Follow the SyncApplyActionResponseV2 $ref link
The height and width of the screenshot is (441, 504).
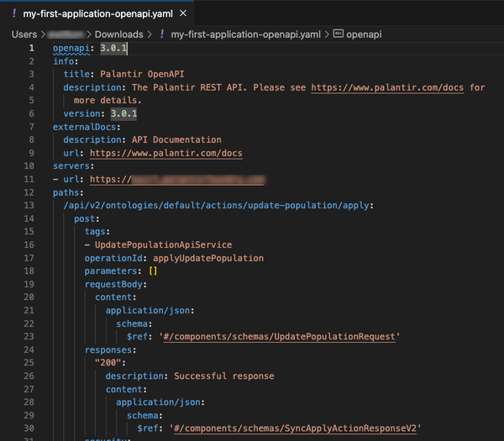295,428
